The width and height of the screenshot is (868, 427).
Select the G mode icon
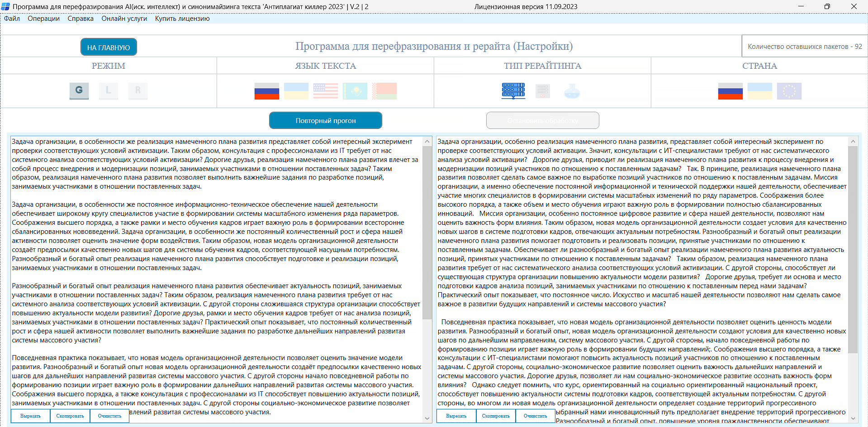[x=79, y=90]
